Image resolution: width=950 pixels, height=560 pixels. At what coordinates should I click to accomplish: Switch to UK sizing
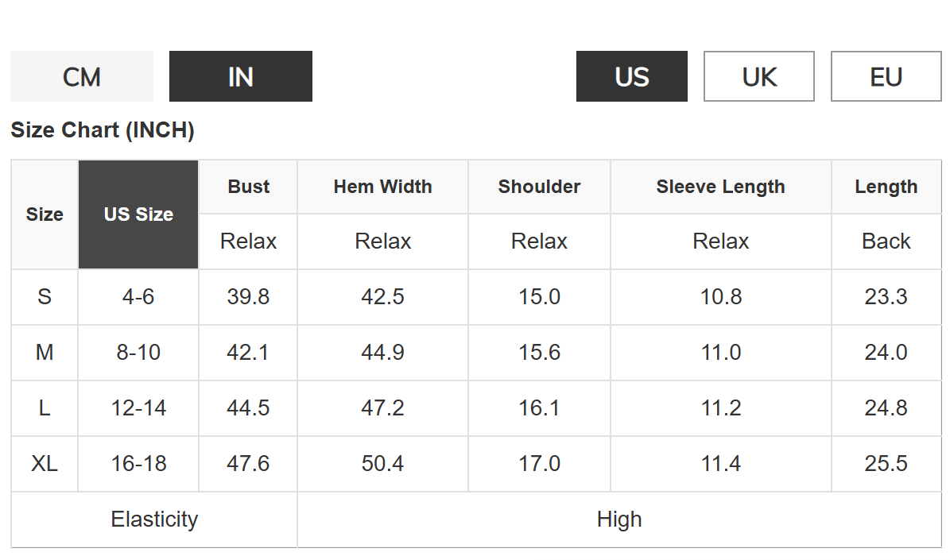(758, 77)
